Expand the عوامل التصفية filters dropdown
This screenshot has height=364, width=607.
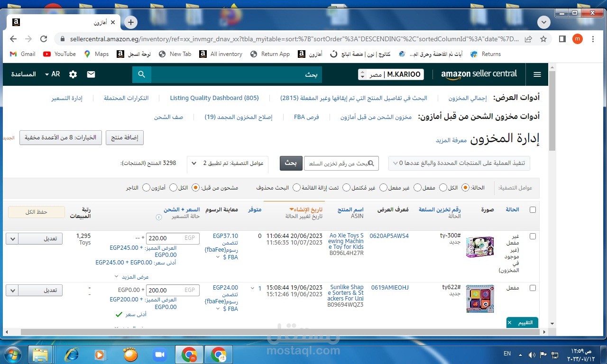pyautogui.click(x=227, y=164)
